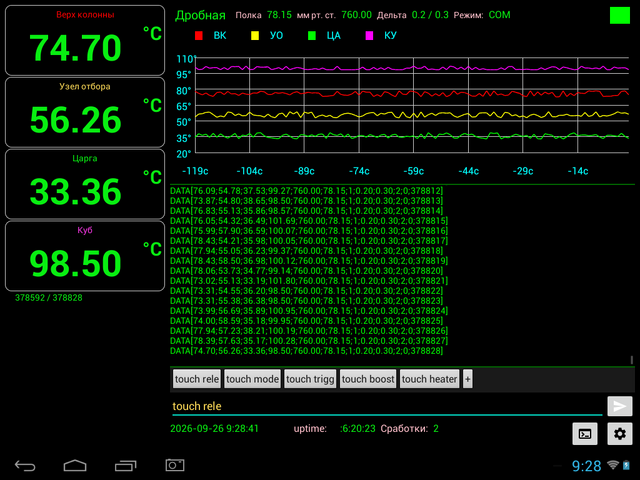Tap the 'touch mode' quick command button

coord(252,379)
